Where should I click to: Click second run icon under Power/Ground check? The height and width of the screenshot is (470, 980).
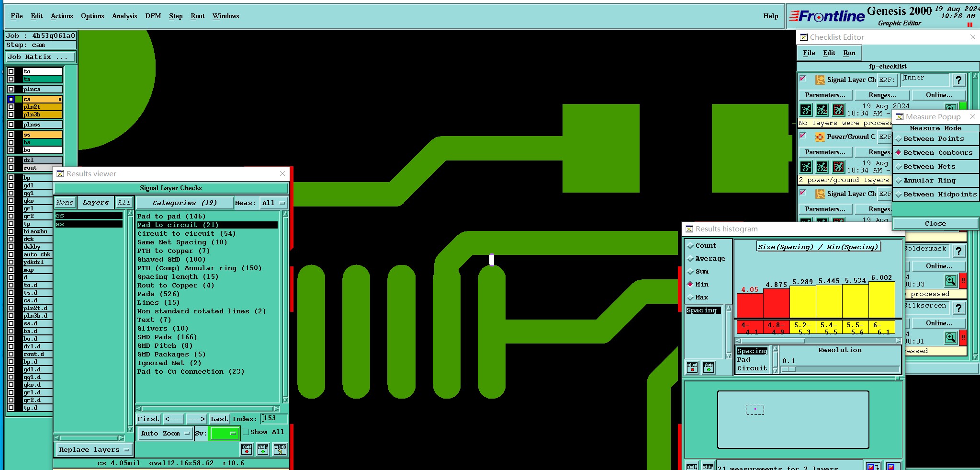point(822,167)
